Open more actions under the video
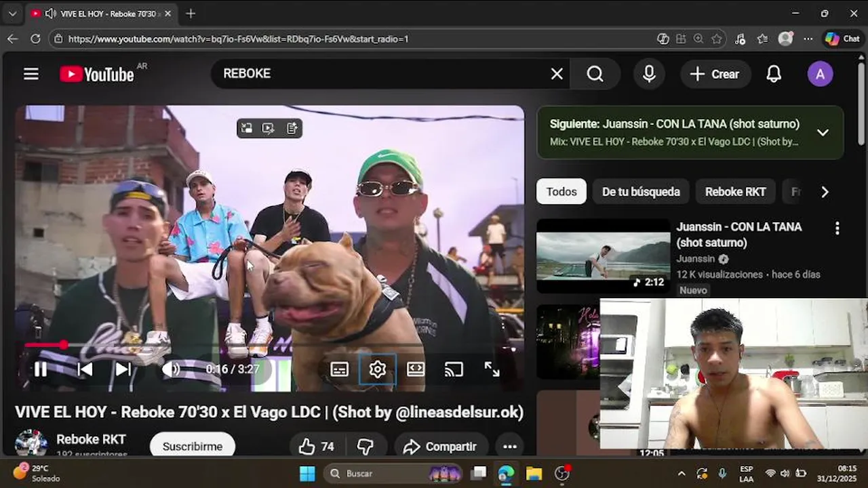868x488 pixels. 510,446
